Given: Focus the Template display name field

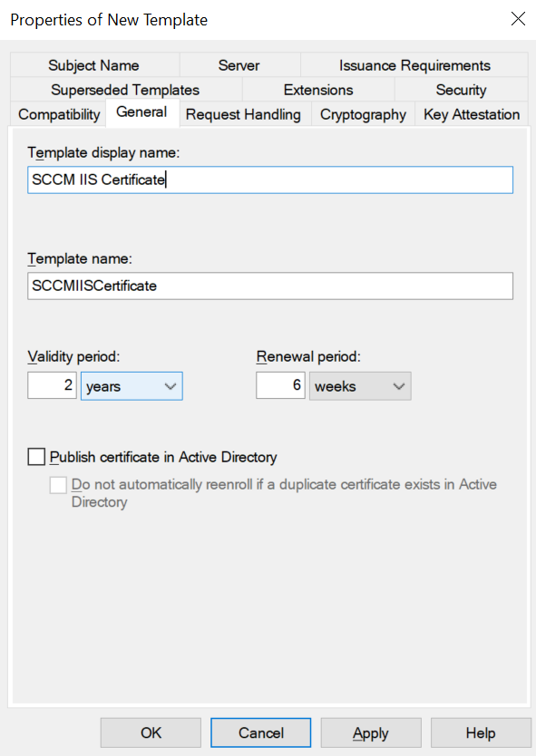Looking at the screenshot, I should [270, 179].
